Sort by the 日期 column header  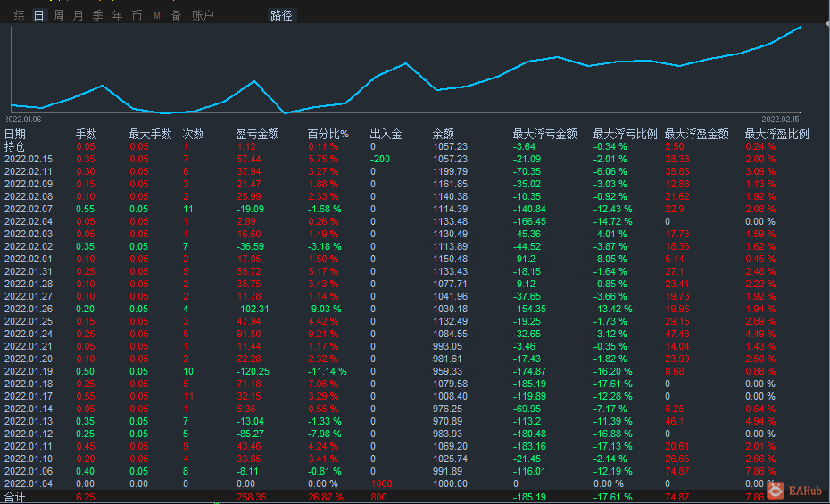coord(15,134)
